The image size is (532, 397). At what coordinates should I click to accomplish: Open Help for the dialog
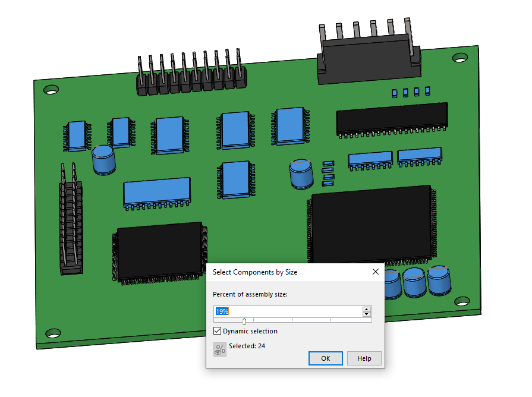coord(364,358)
